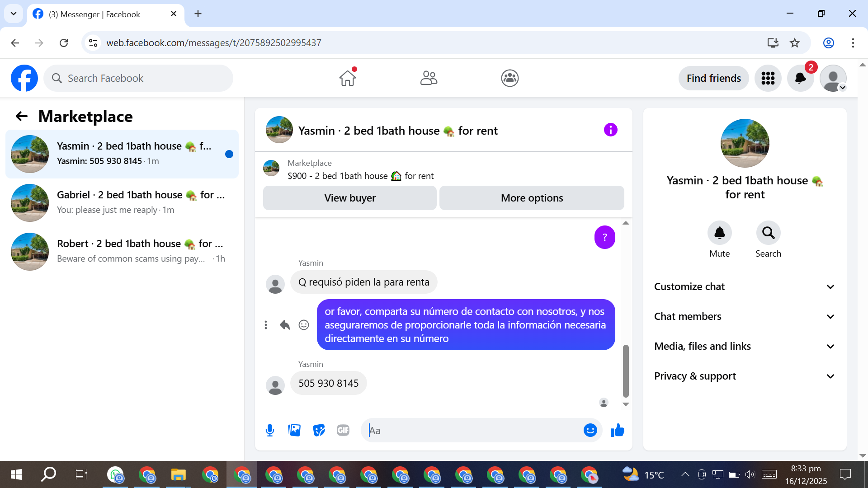Open the $900 house listing link
Viewport: 868px width, 488px height.
coord(360,176)
